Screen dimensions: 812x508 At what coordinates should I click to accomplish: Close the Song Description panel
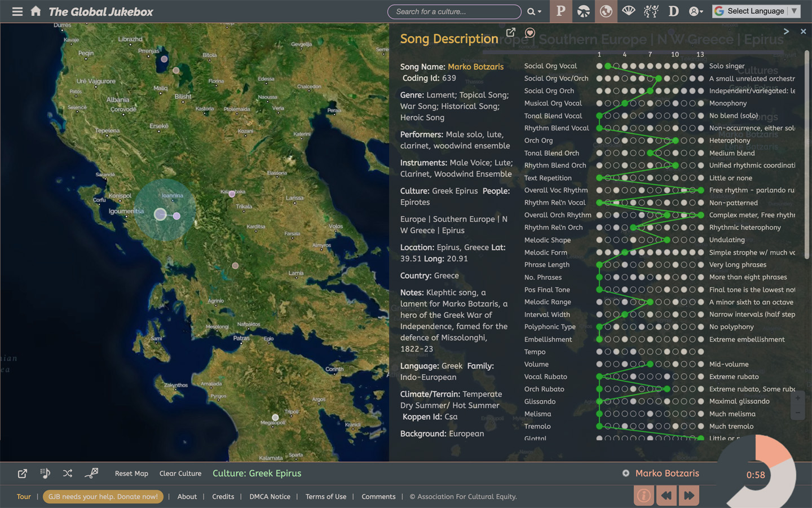[804, 32]
